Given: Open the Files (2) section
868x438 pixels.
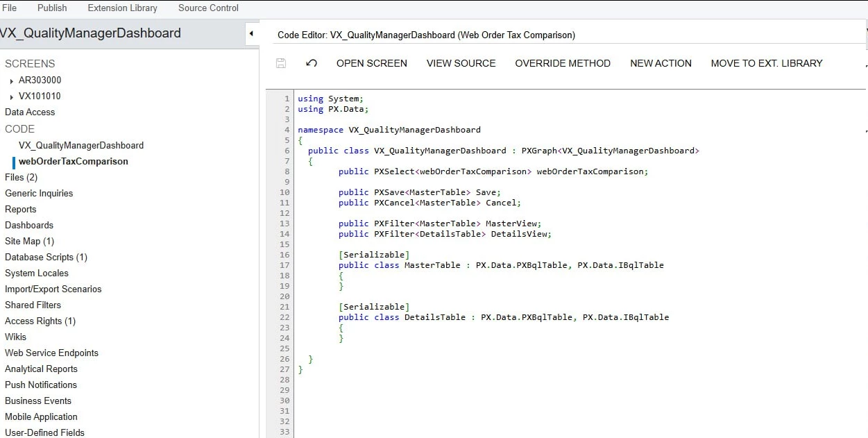Looking at the screenshot, I should click(23, 177).
